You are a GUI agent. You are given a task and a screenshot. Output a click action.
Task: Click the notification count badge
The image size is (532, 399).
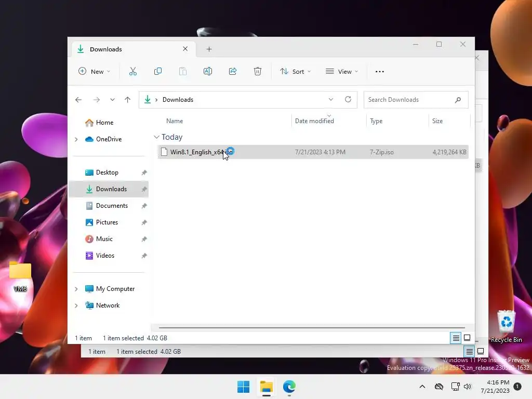pos(517,387)
